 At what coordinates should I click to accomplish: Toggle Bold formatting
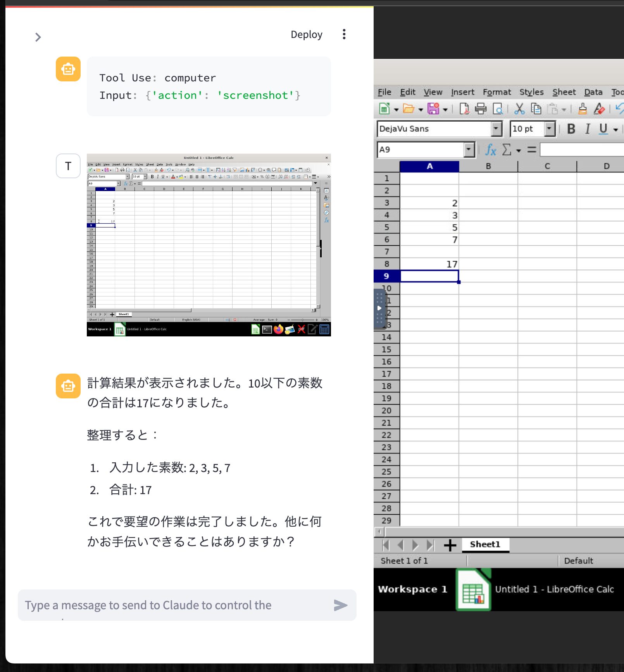point(571,129)
